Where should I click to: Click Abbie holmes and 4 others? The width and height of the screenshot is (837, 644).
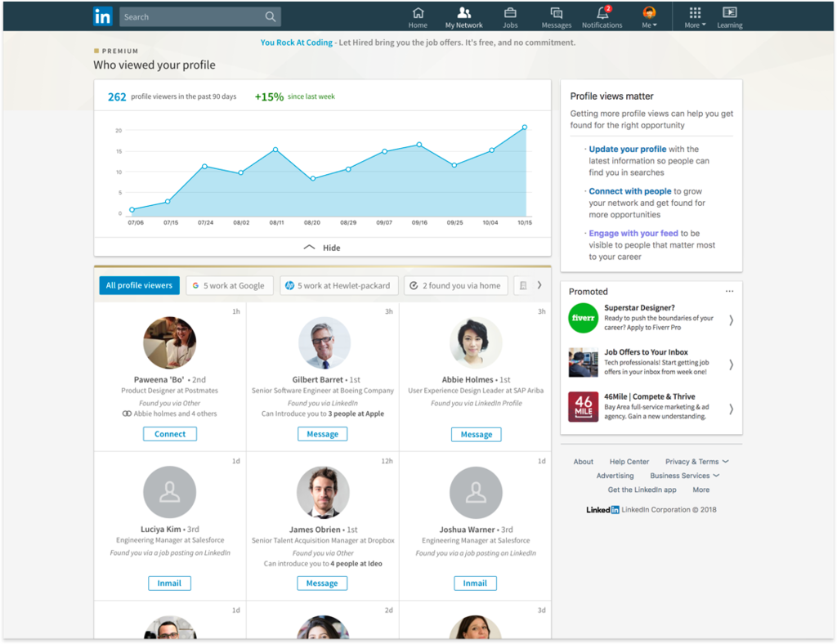(x=175, y=414)
